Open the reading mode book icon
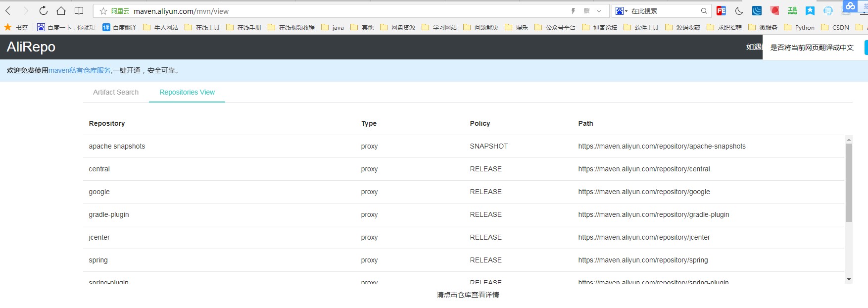The image size is (868, 308). coord(79,11)
